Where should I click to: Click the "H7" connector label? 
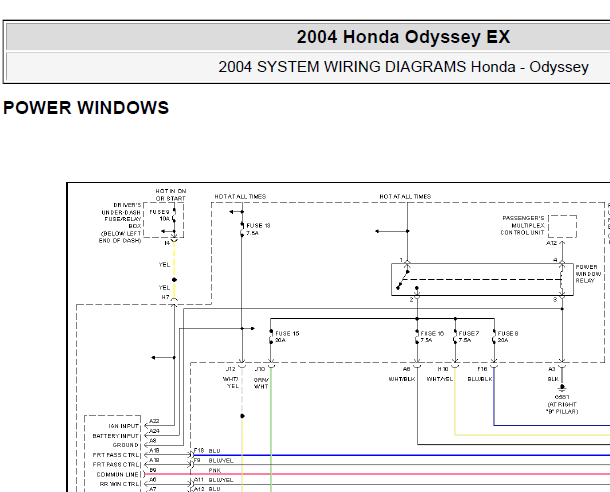click(x=166, y=297)
